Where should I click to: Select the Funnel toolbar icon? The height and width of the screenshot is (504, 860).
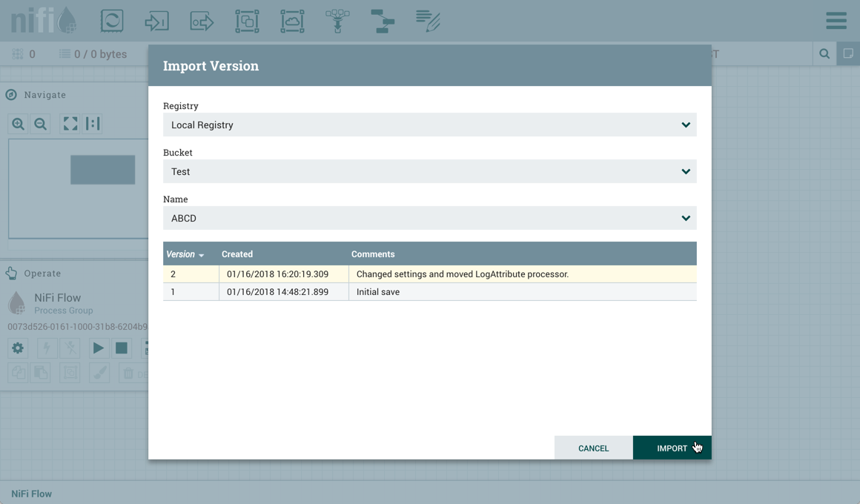click(337, 21)
